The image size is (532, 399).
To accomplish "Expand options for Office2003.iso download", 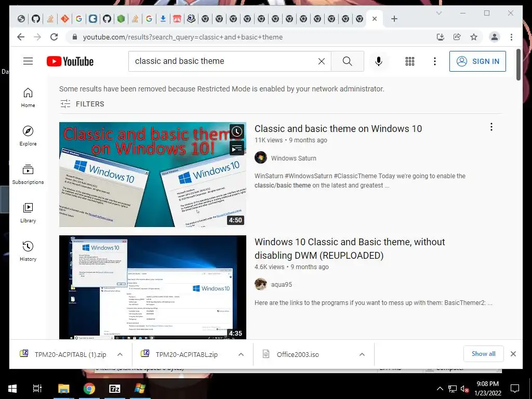I will click(362, 354).
